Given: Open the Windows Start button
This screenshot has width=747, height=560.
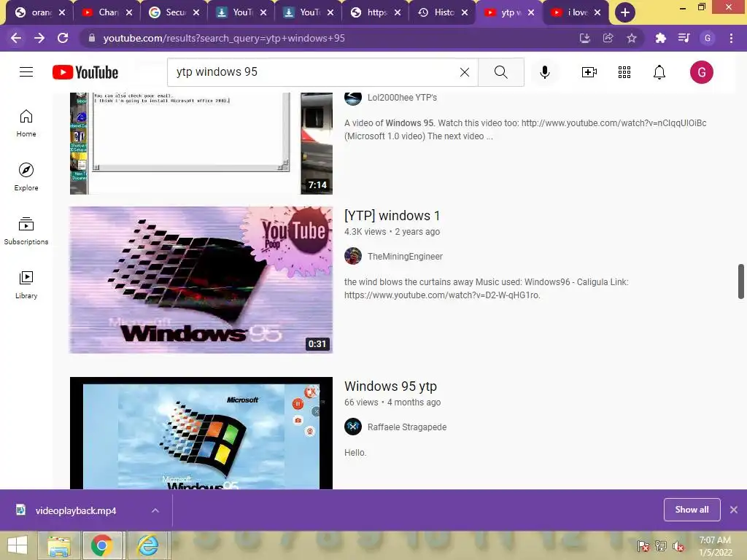Looking at the screenshot, I should coord(18,545).
